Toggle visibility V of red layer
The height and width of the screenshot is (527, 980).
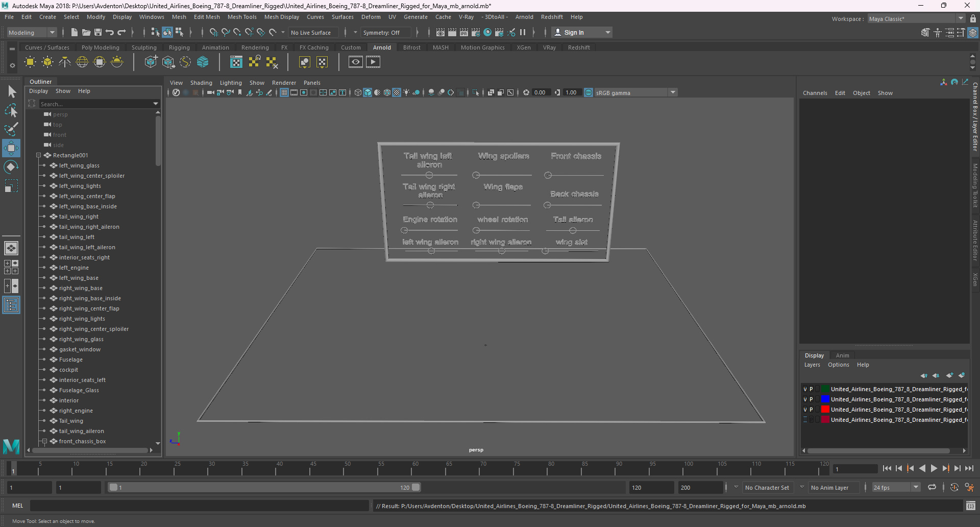coord(805,410)
